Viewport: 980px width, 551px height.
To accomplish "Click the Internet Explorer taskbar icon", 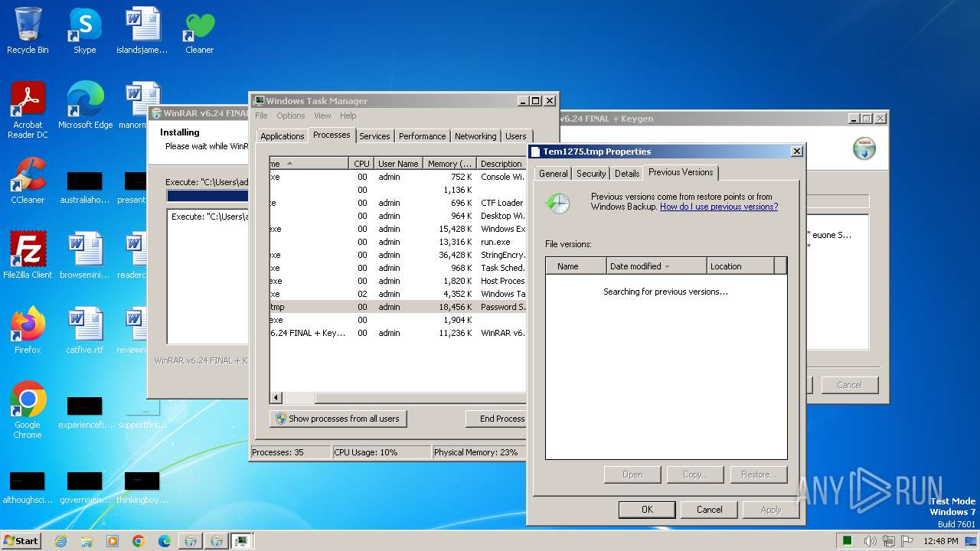I will tap(60, 541).
